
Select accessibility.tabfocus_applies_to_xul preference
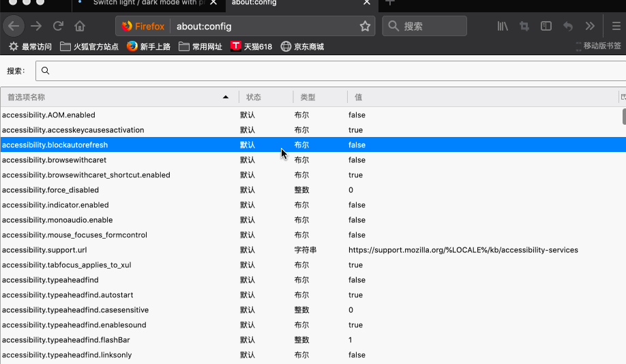point(312,265)
